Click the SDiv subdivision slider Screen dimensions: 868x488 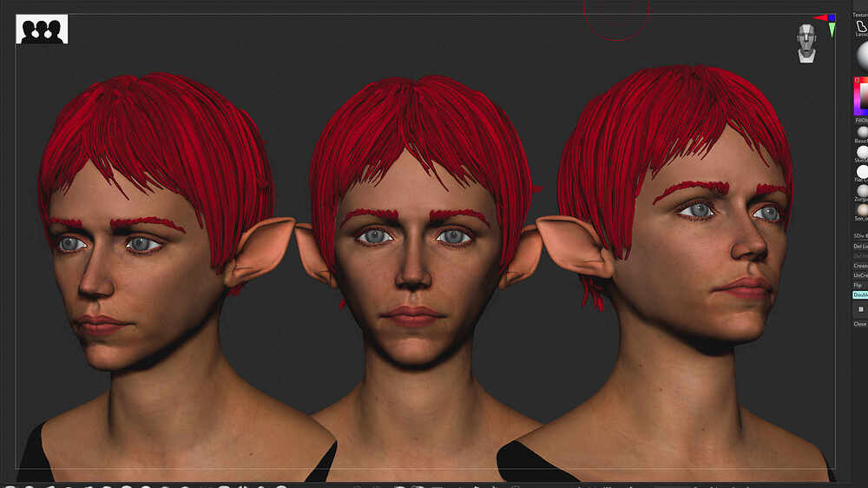click(x=860, y=236)
